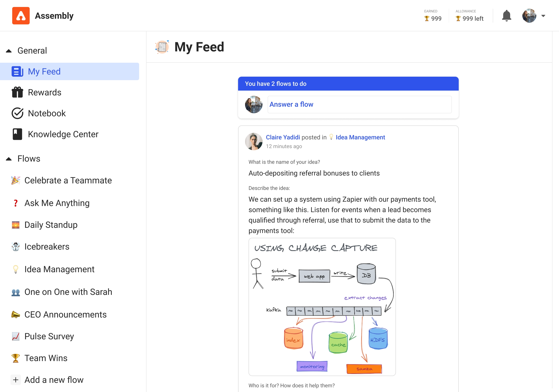
Task: Click the My Feed sidebar icon
Action: coord(17,71)
